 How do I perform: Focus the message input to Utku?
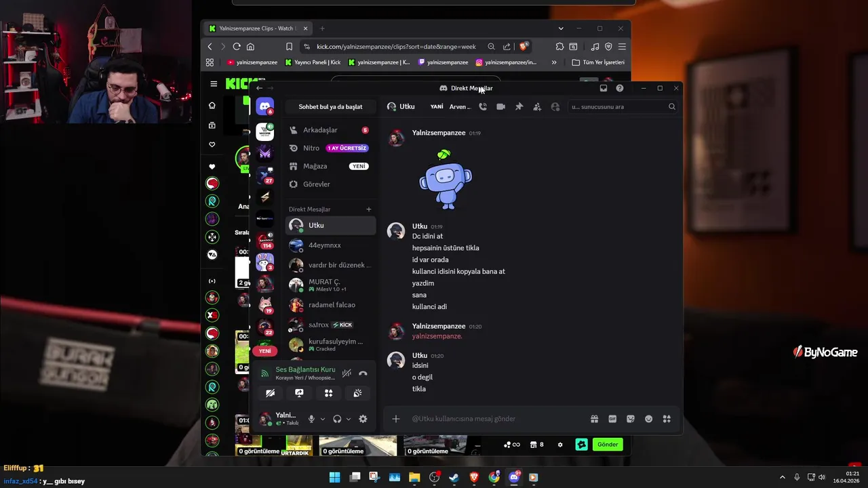(497, 419)
